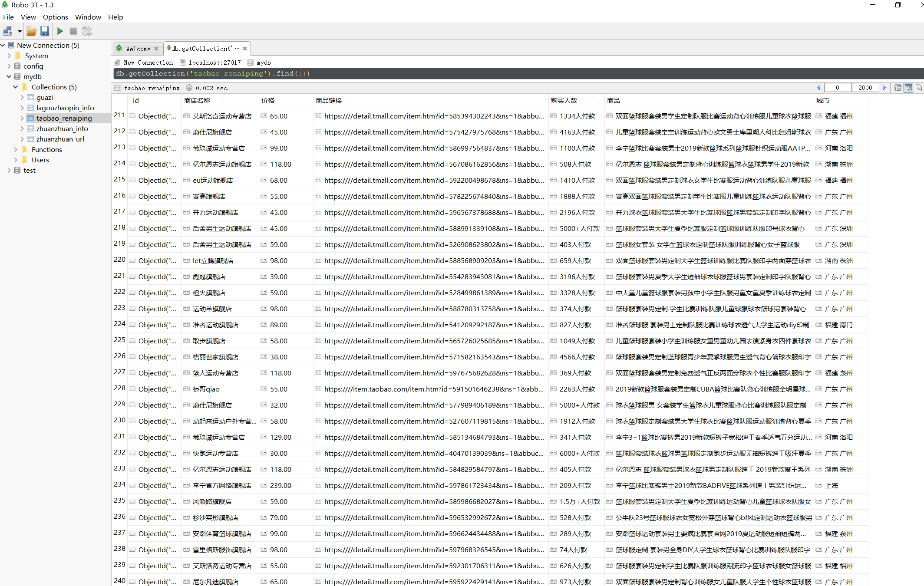Click the skip value field showing 0
This screenshot has height=586, width=924.
click(838, 88)
